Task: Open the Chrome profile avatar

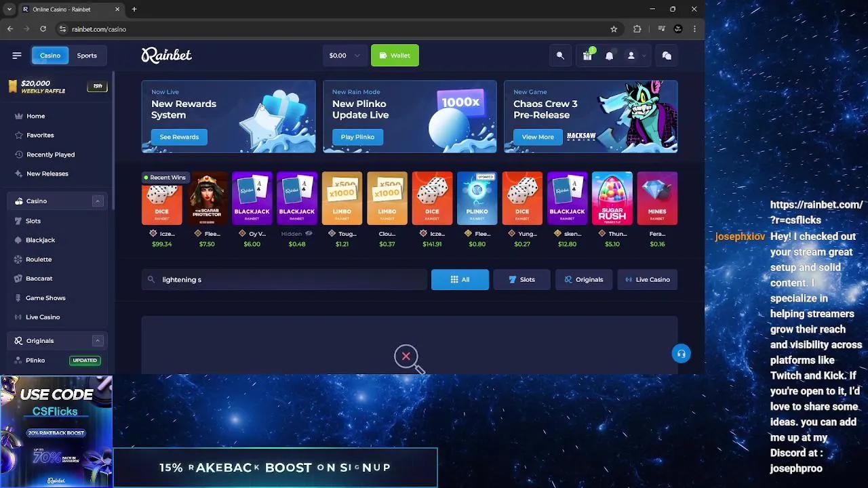Action: [678, 29]
